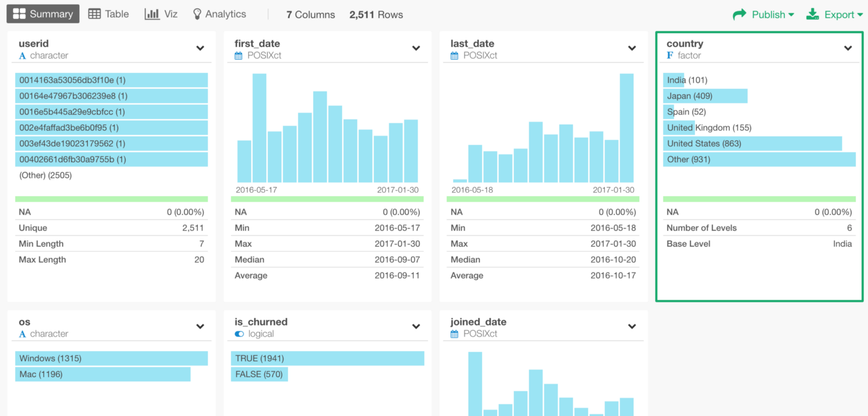Select userid value 00402661d6fb30a9755b
The image size is (868, 416).
(x=111, y=159)
